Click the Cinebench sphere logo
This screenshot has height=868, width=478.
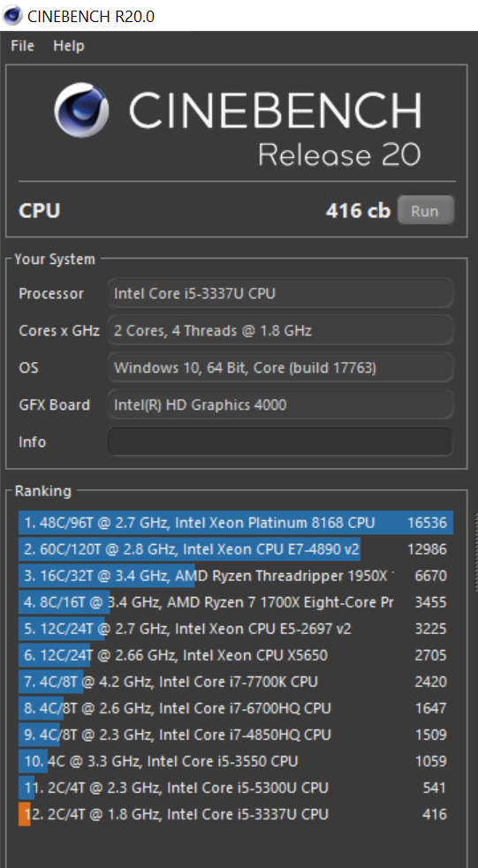click(x=81, y=110)
